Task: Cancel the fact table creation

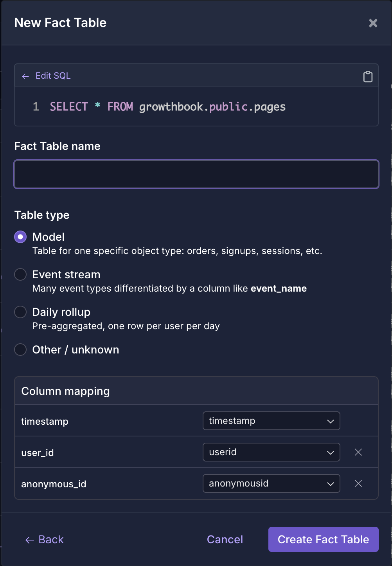Action: (x=225, y=539)
